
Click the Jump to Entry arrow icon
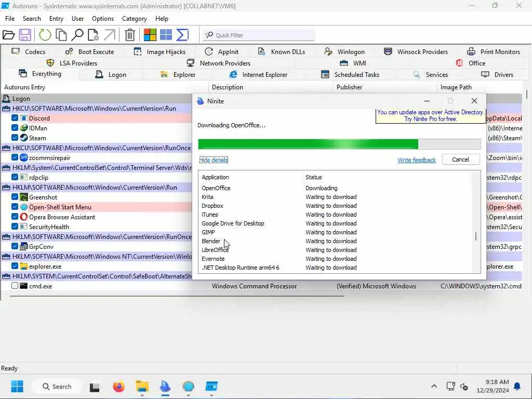pyautogui.click(x=110, y=35)
